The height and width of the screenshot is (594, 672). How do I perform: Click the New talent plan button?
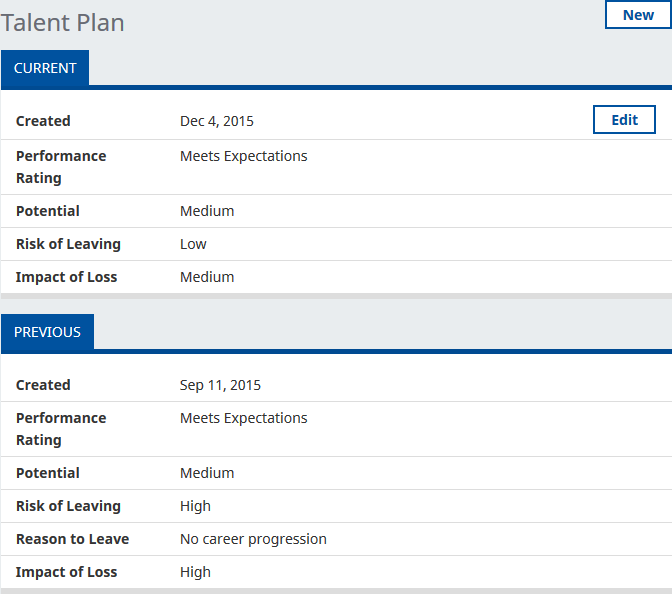tap(638, 15)
